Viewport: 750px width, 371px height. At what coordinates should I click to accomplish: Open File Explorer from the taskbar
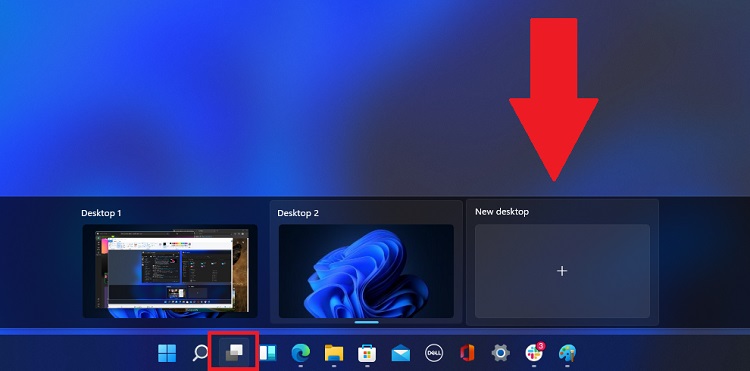coord(334,353)
